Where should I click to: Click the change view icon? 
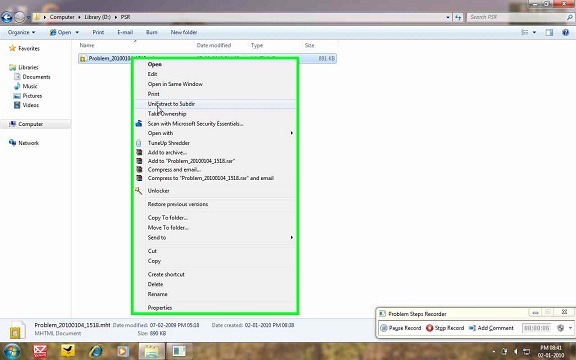pyautogui.click(x=525, y=32)
